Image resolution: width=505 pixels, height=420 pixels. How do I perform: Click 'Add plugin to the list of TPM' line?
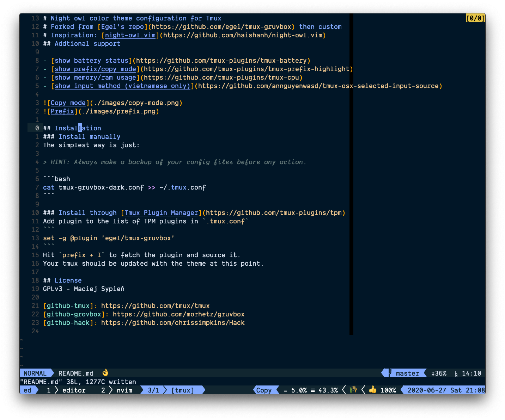(x=146, y=221)
